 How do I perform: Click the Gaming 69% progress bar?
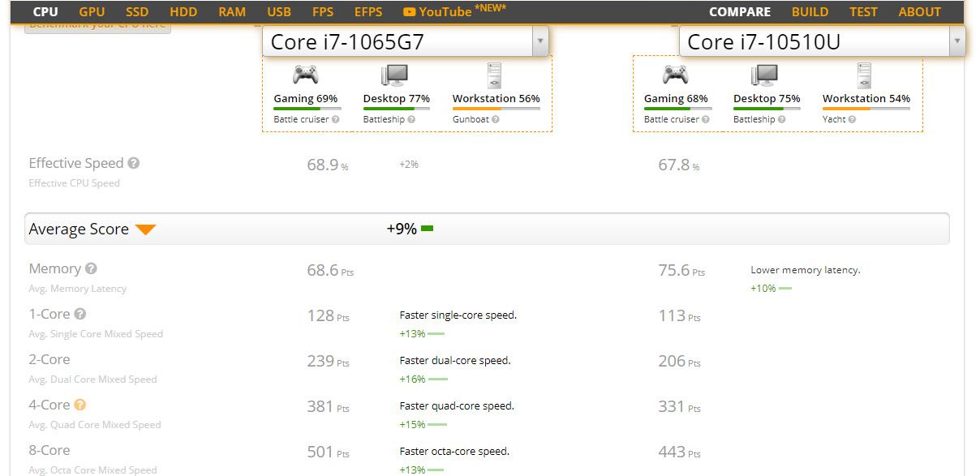[x=307, y=108]
